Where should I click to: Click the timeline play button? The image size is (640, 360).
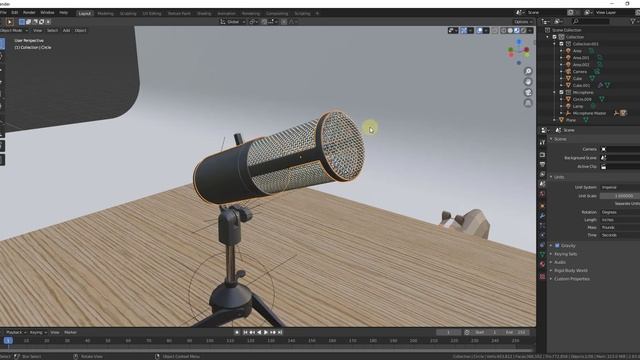tap(266, 333)
